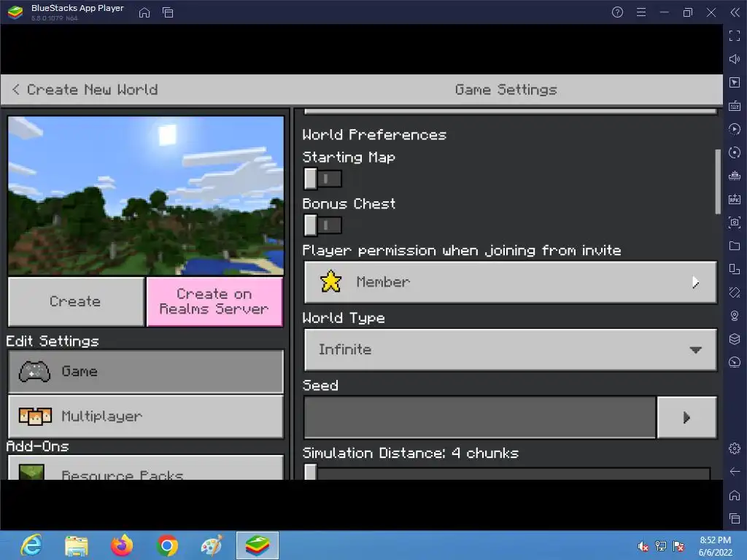Click the sync operations sidebar icon
This screenshot has height=560, width=747.
click(x=735, y=152)
